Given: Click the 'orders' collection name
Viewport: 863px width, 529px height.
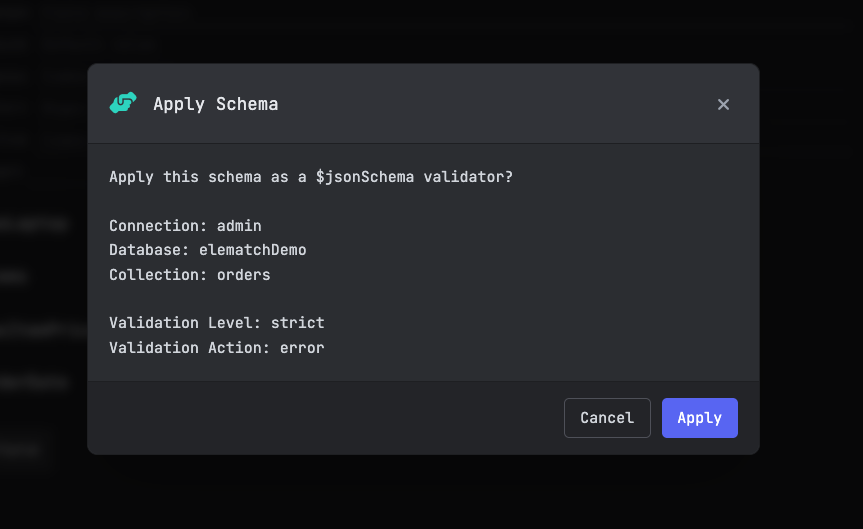Looking at the screenshot, I should pyautogui.click(x=244, y=274).
